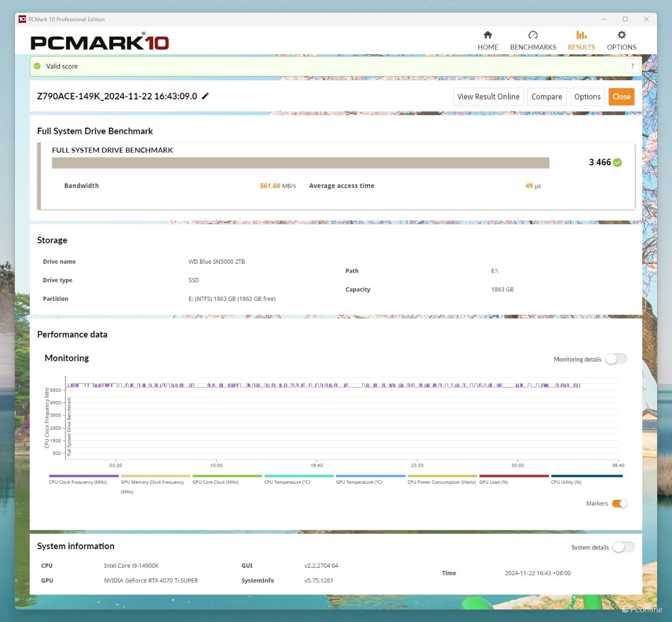This screenshot has height=622, width=672.
Task: Click the drive name WD Blue SN5000 2TB
Action: [x=216, y=262]
